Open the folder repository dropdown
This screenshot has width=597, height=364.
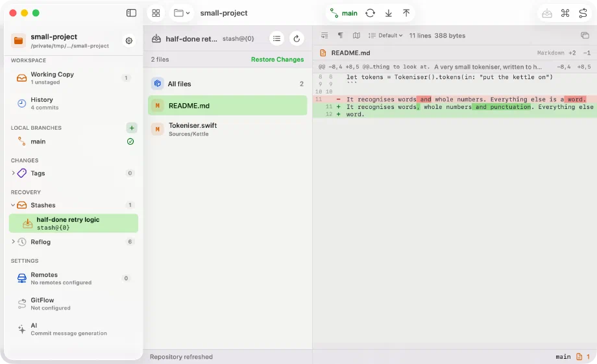(x=182, y=13)
